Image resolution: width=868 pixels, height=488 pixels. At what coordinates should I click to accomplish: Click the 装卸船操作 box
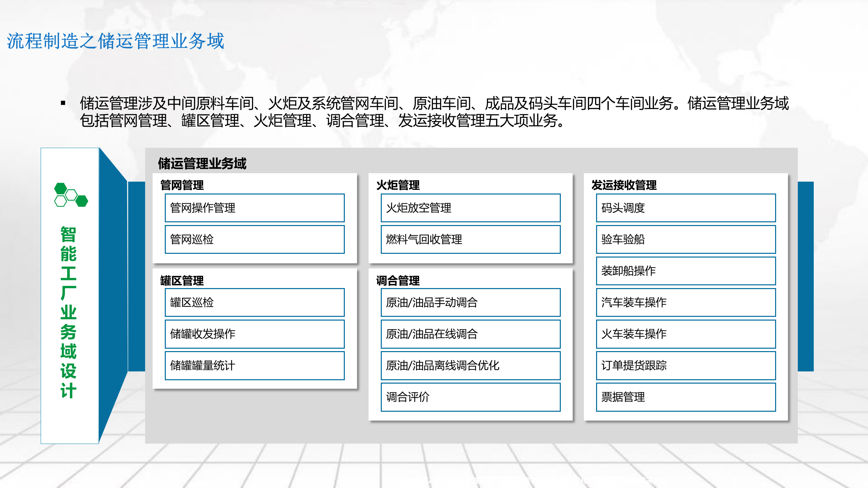click(x=686, y=271)
